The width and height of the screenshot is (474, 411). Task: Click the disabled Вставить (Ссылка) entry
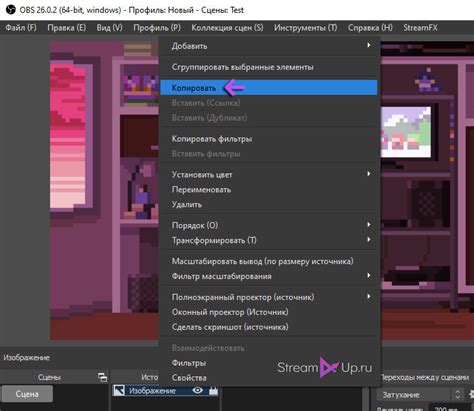point(269,103)
